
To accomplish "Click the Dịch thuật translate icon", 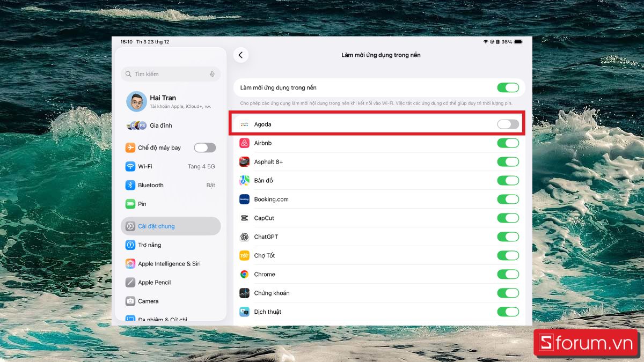I will click(x=244, y=312).
